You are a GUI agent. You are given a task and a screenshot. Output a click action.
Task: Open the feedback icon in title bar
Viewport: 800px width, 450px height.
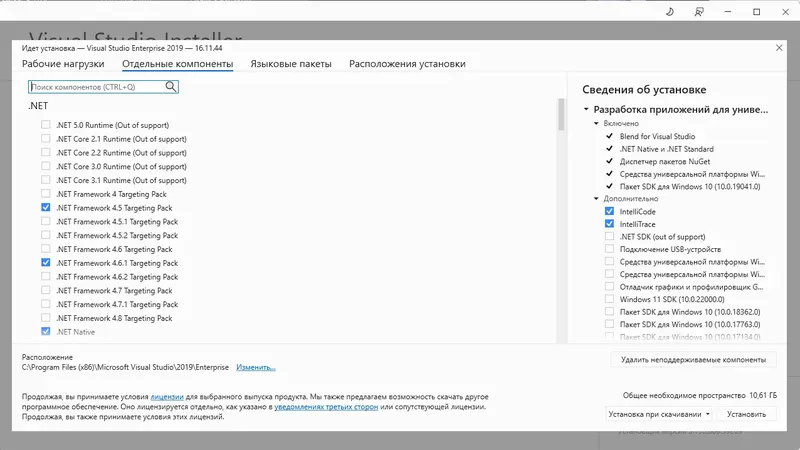(699, 12)
